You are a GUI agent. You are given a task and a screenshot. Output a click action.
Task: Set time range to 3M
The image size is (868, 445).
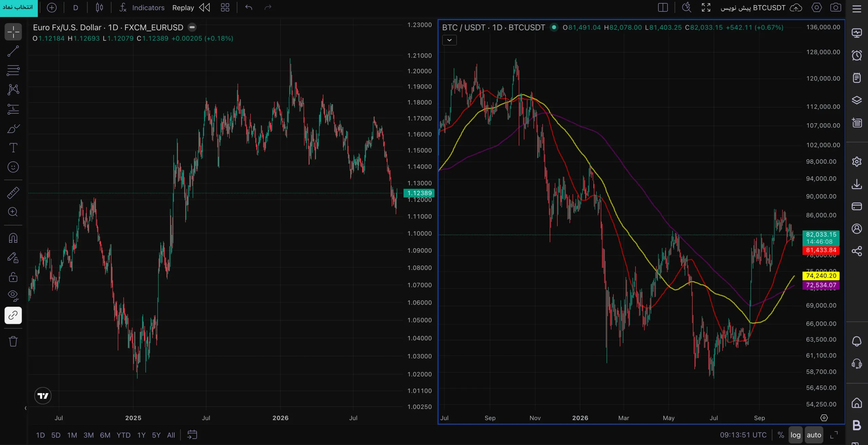[88, 435]
